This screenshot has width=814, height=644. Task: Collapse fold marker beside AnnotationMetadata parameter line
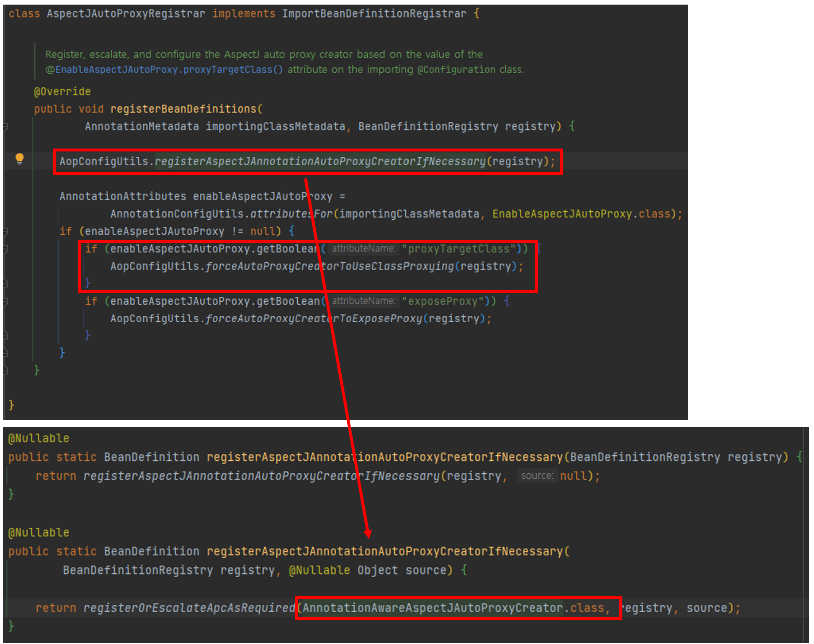coord(5,126)
